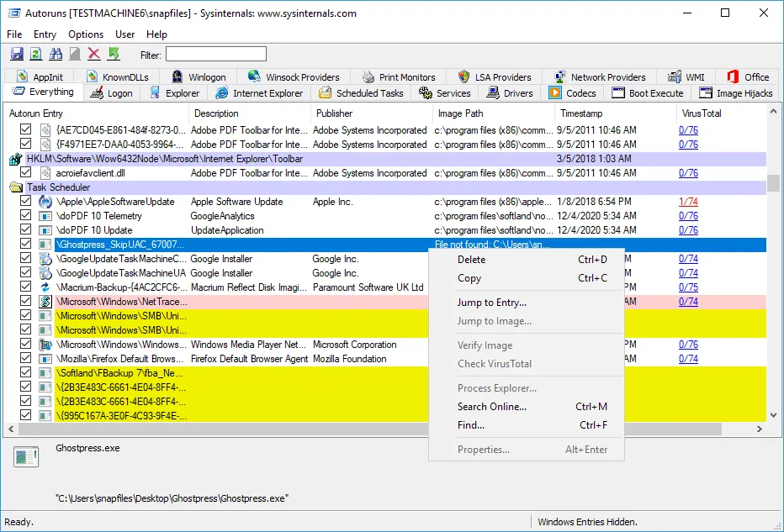This screenshot has height=532, width=784.
Task: Open the Options menu
Action: point(86,34)
